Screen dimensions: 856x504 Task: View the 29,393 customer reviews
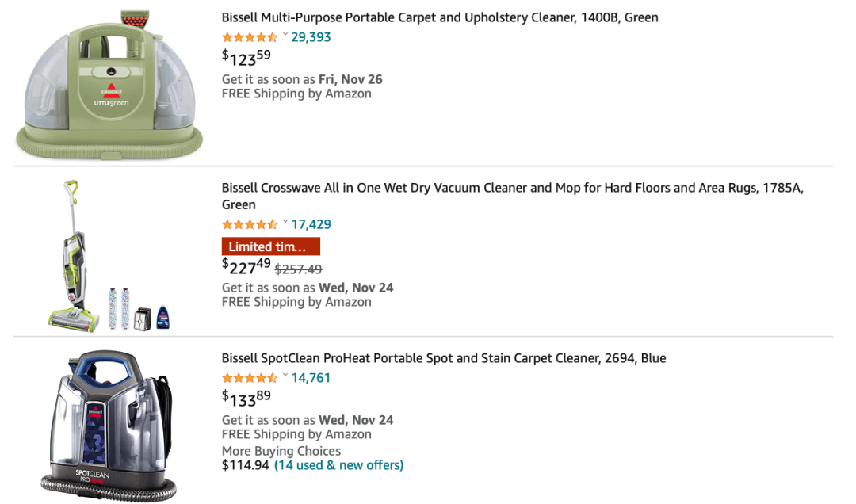tap(311, 37)
